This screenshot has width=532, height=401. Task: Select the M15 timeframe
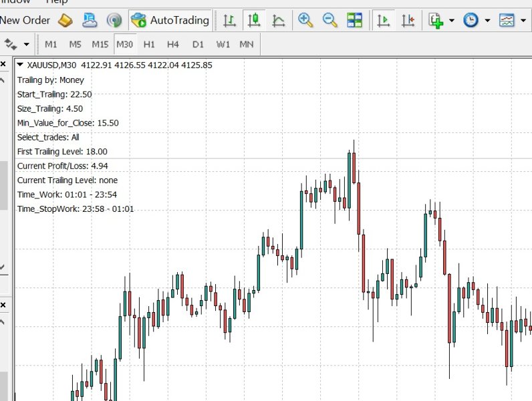[100, 44]
